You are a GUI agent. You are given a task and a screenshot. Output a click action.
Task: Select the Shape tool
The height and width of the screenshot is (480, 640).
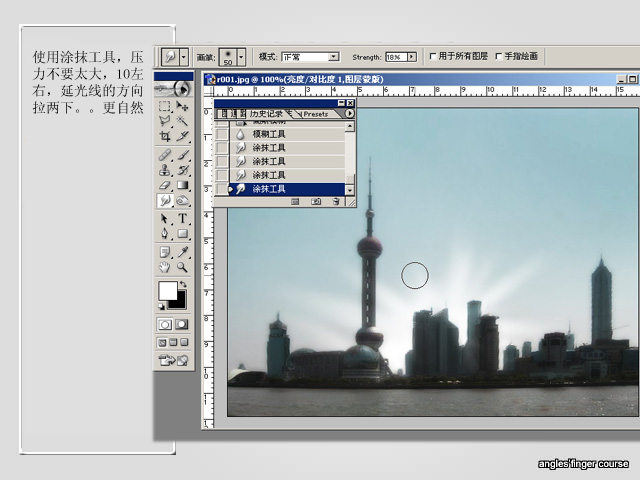182,233
